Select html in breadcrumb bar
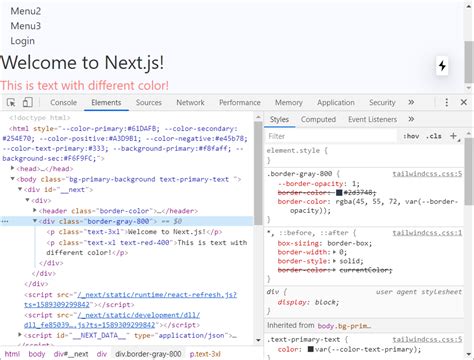The width and height of the screenshot is (474, 360). (x=12, y=354)
